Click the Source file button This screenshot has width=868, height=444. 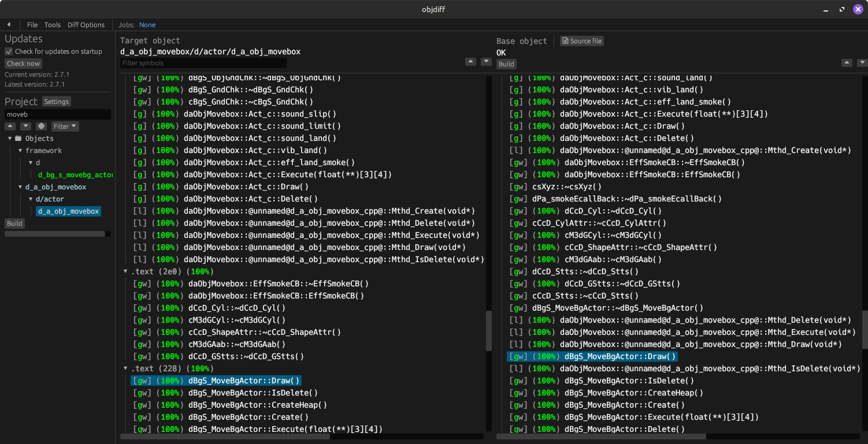(582, 41)
